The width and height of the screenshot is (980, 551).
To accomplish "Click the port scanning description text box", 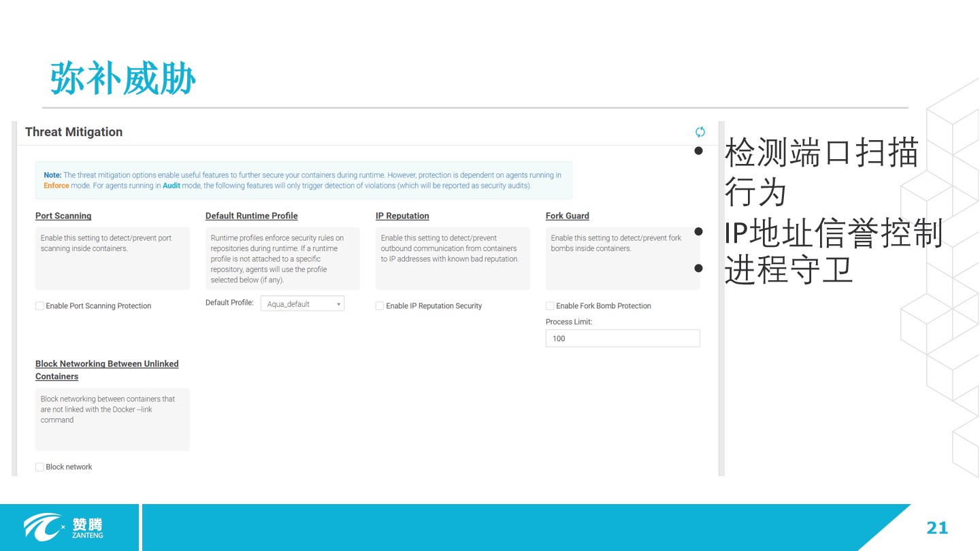I will 112,258.
